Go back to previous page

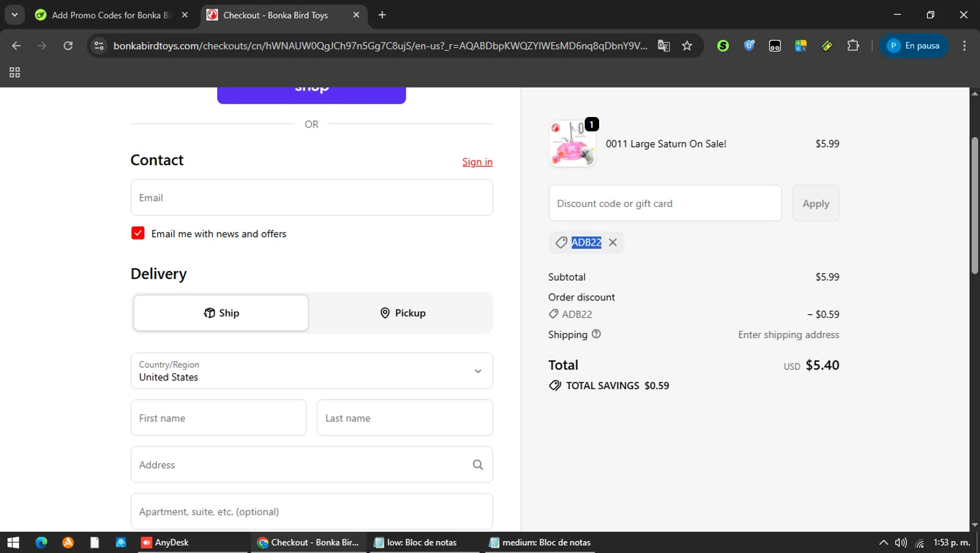[16, 46]
